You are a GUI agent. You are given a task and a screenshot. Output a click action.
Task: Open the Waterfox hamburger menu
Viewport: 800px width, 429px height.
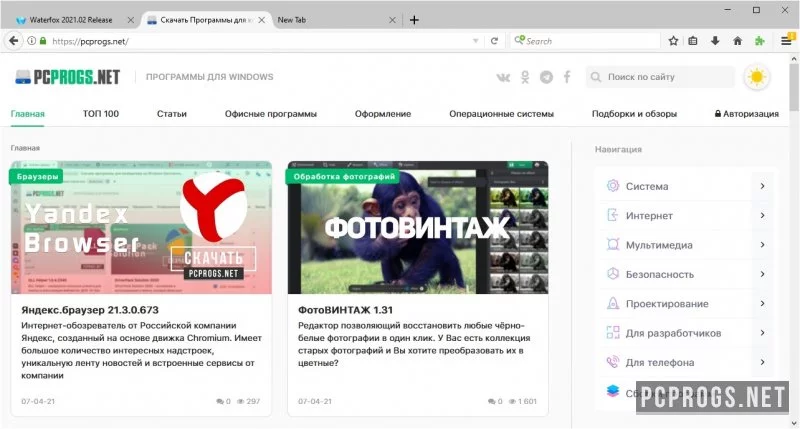pyautogui.click(x=786, y=41)
